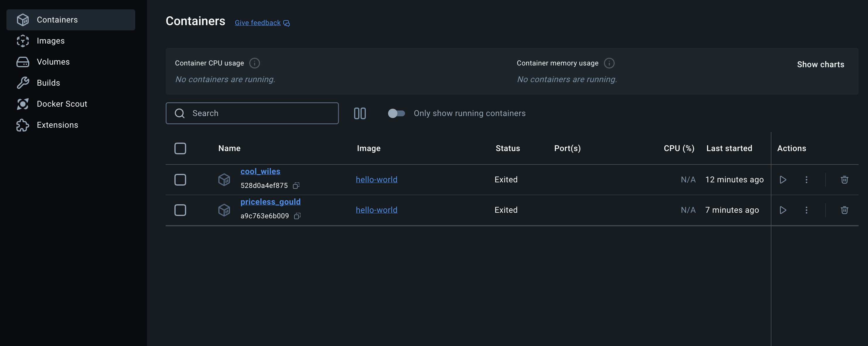The image size is (868, 346).
Task: Show info for Container memory usage
Action: pos(609,63)
